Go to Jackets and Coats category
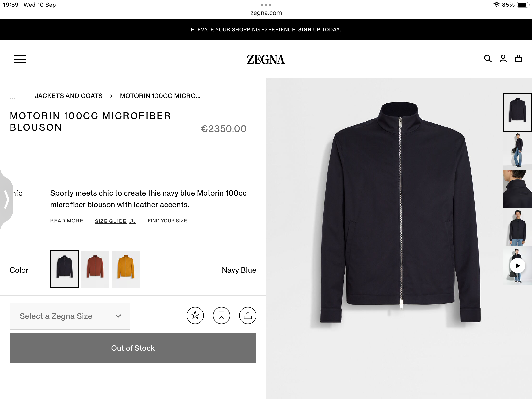This screenshot has width=532, height=399. 69,96
